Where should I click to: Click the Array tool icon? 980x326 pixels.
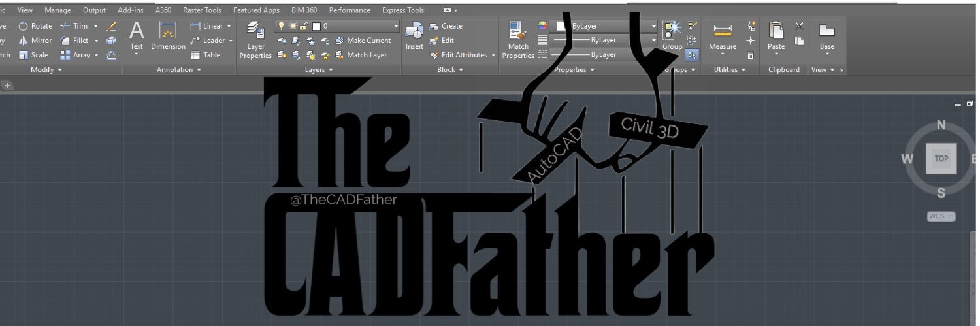point(65,55)
